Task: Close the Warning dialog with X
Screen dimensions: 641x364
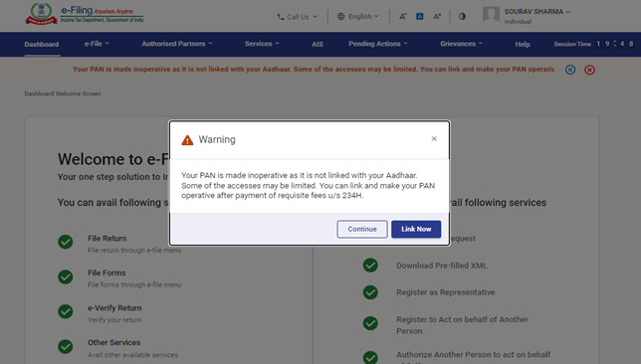Action: [x=434, y=139]
